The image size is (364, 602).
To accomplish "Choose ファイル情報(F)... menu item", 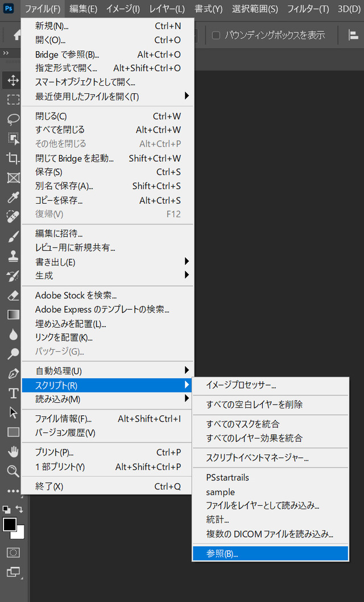I will click(107, 418).
